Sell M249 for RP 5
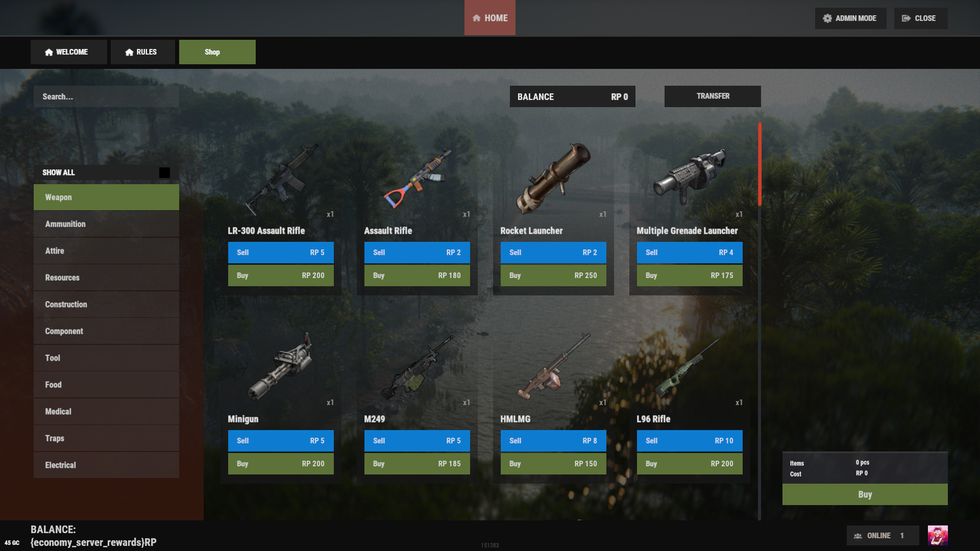This screenshot has height=551, width=980. click(417, 441)
